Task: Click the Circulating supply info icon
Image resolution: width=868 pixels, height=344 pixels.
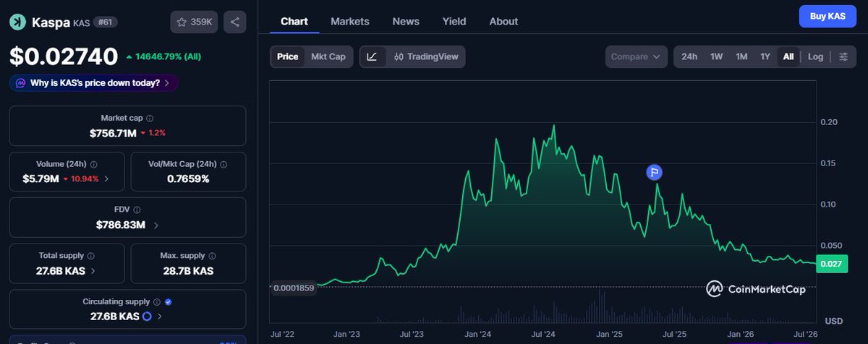Action: tap(156, 301)
